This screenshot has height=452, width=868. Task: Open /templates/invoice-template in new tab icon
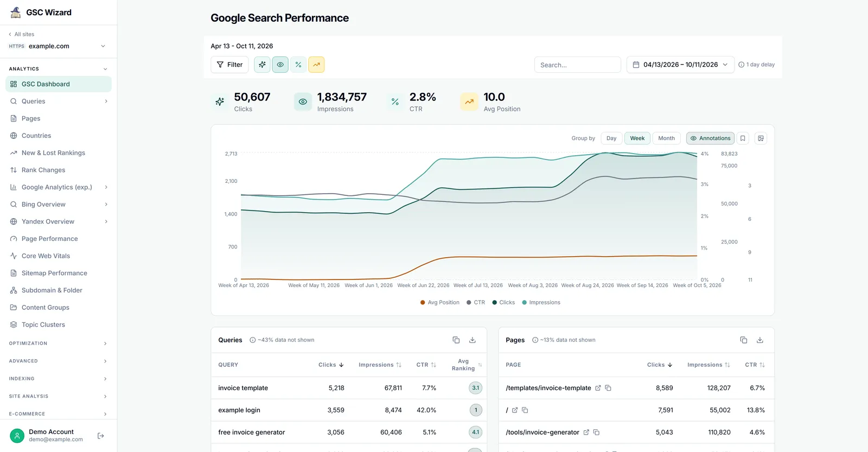coord(598,388)
